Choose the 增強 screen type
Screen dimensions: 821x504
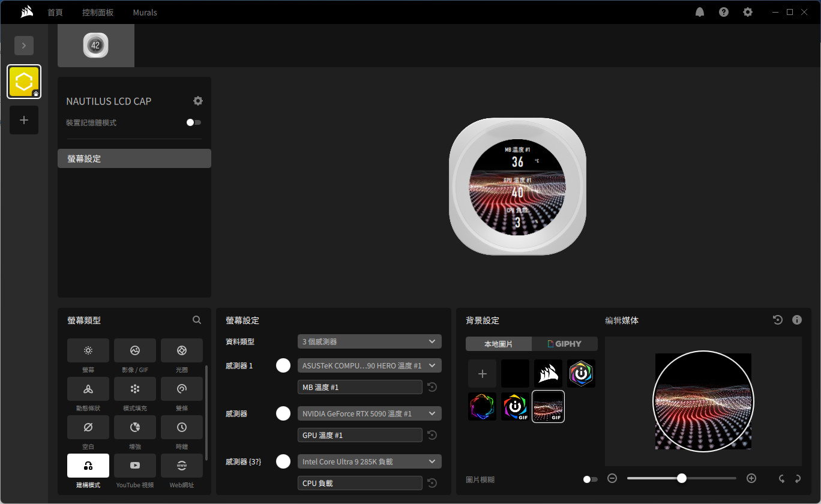coord(135,427)
